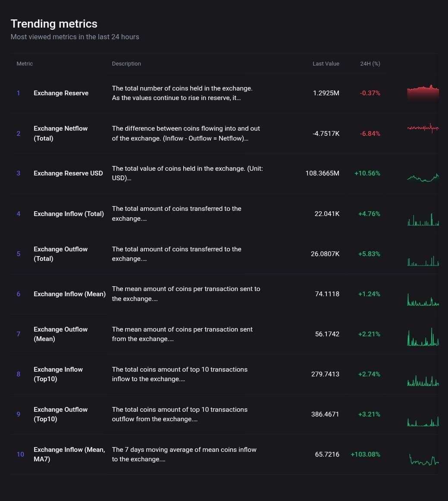The image size is (448, 501).
Task: Click the Last Value column header
Action: point(326,64)
